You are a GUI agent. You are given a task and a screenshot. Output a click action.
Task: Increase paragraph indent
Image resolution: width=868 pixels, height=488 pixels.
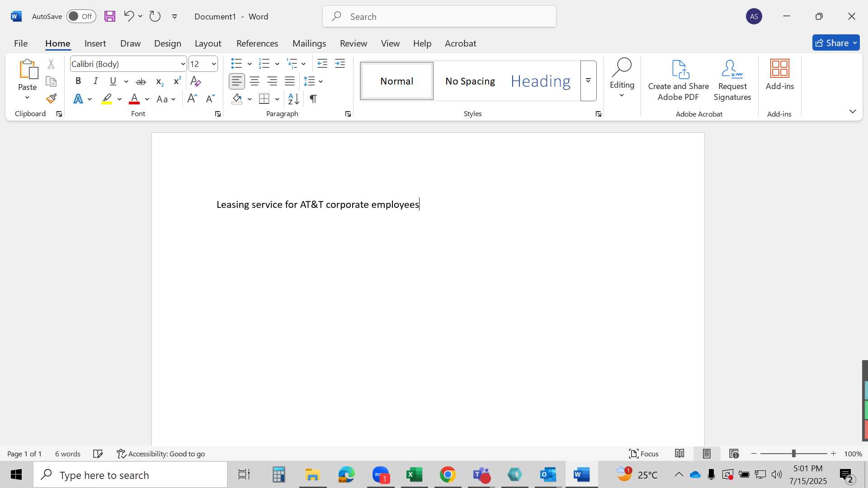(x=340, y=64)
